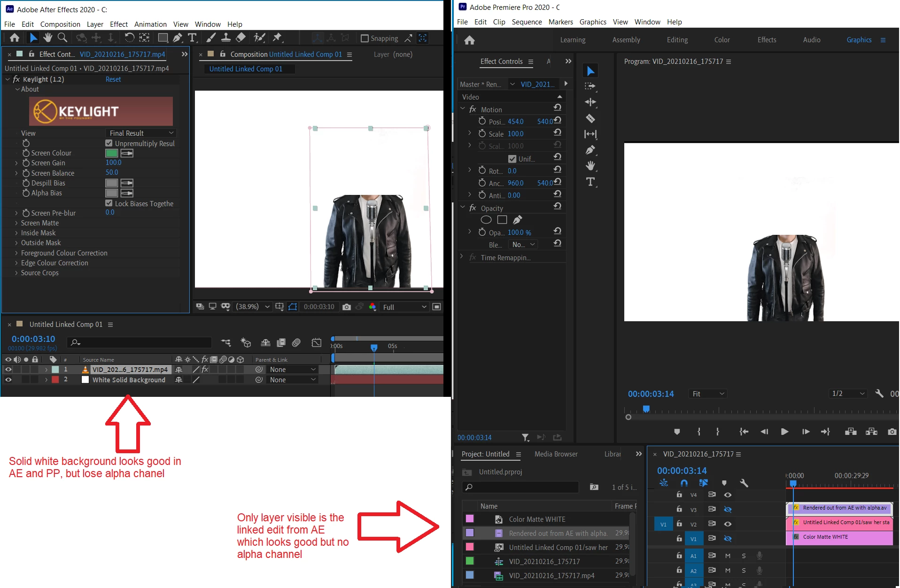The image size is (900, 588).
Task: Select Track Select Forward tool in Premiere
Action: click(590, 86)
